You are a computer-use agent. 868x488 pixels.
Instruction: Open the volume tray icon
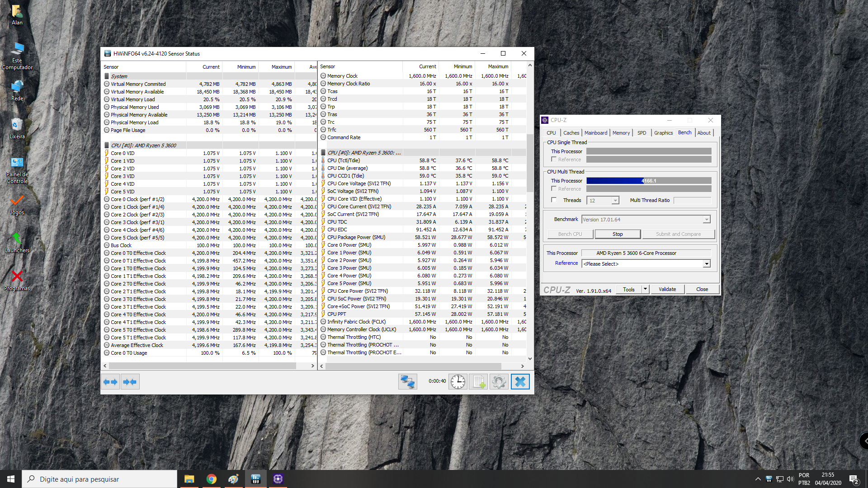tap(790, 479)
